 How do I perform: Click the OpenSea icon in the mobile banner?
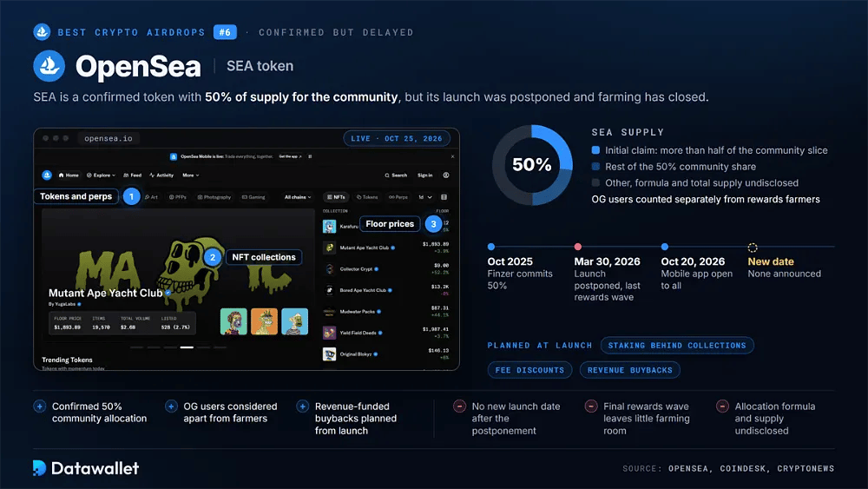coord(174,156)
